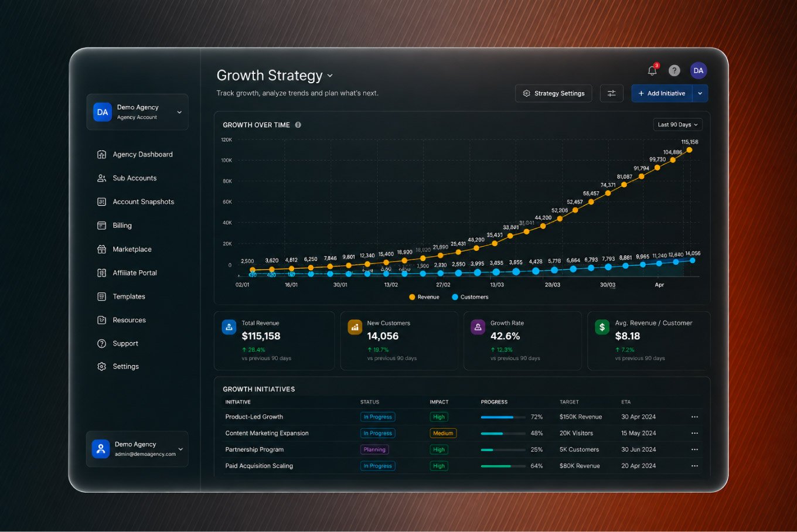797x532 pixels.
Task: Click the info icon beside Growth Over Time
Action: point(298,125)
